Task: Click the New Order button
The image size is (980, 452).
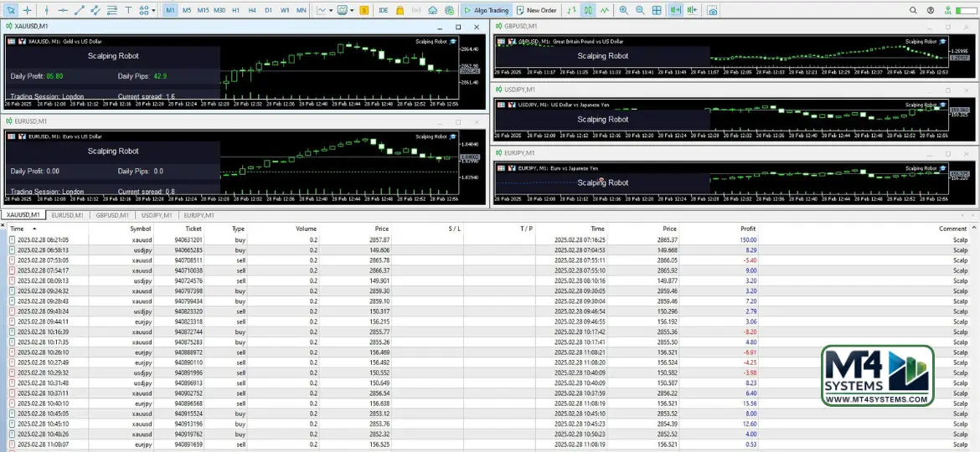Action: (535, 10)
